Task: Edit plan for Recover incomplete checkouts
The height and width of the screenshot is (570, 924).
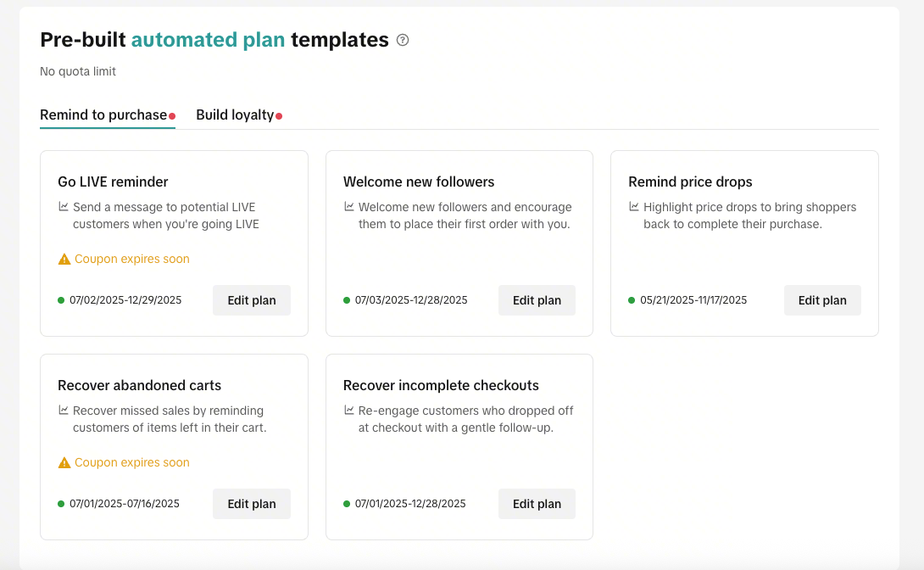Action: coord(537,503)
